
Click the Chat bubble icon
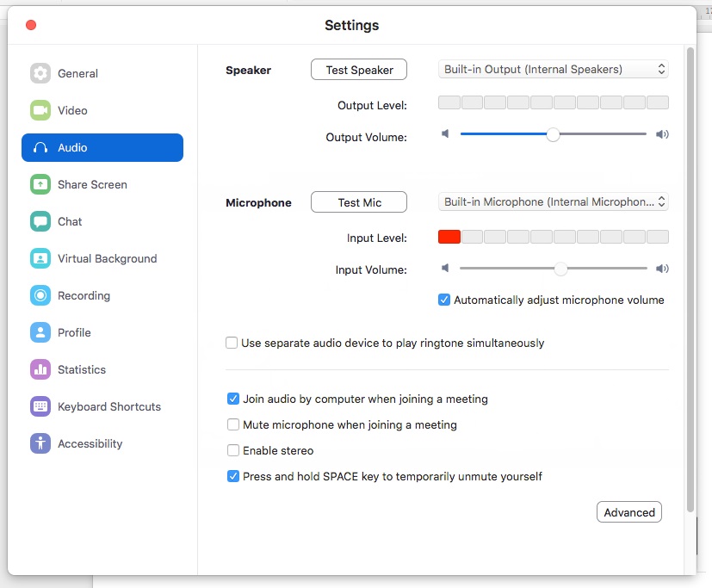pos(40,221)
